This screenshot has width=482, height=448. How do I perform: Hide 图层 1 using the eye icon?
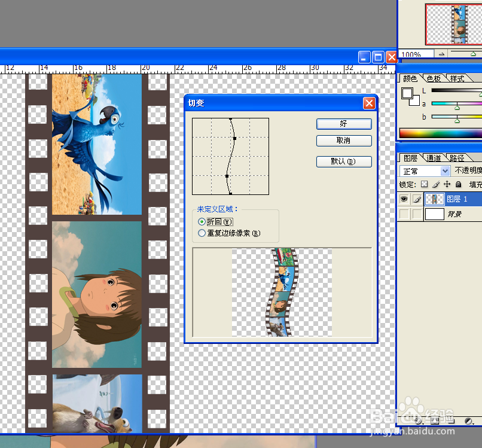point(404,199)
